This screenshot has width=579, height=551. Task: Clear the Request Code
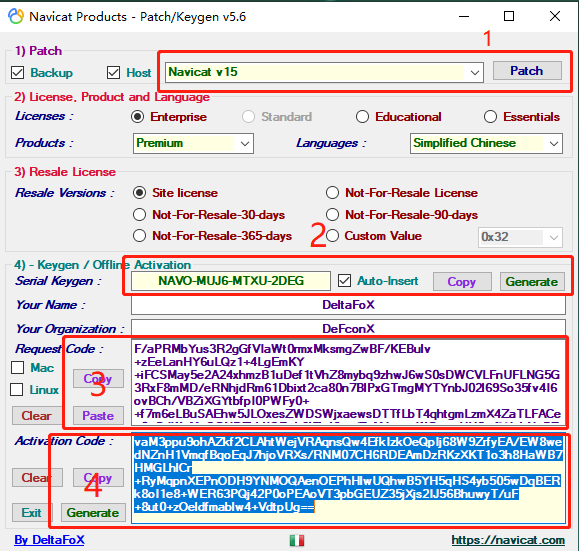pyautogui.click(x=37, y=416)
